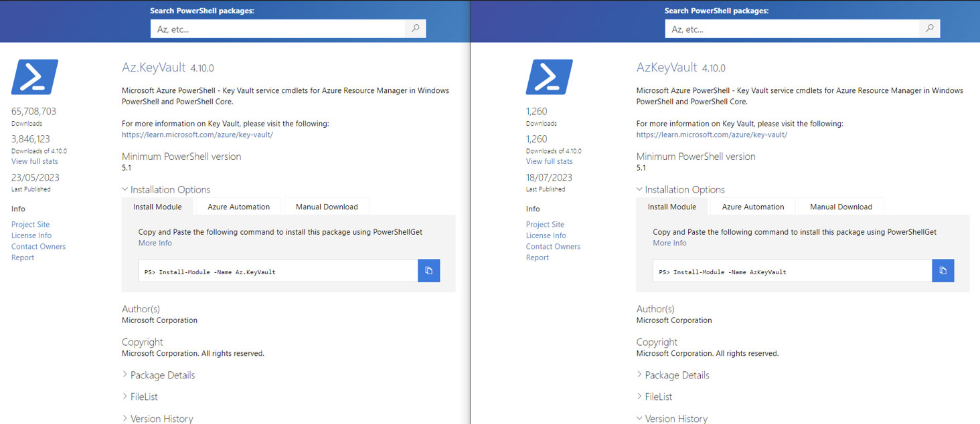Open View full stats on AzKeyVault page
Viewport: 980px width, 424px height.
click(550, 161)
